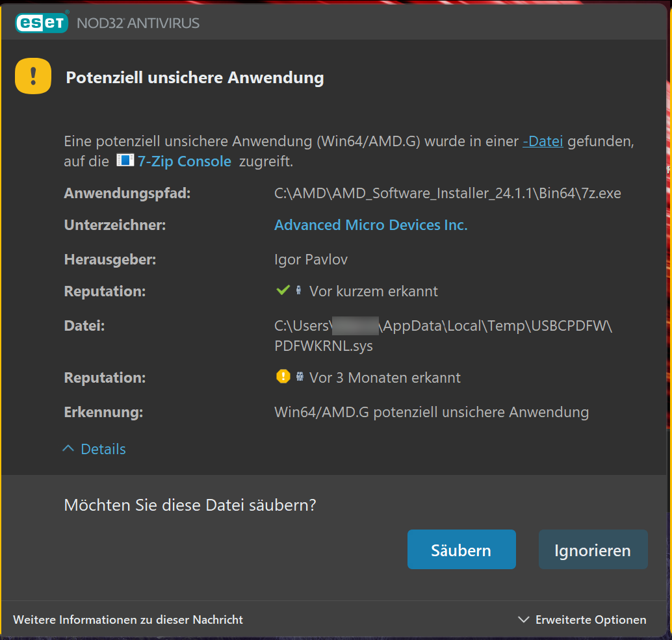The height and width of the screenshot is (640, 672).
Task: Expand Erweiterte Optionen
Action: pyautogui.click(x=582, y=619)
